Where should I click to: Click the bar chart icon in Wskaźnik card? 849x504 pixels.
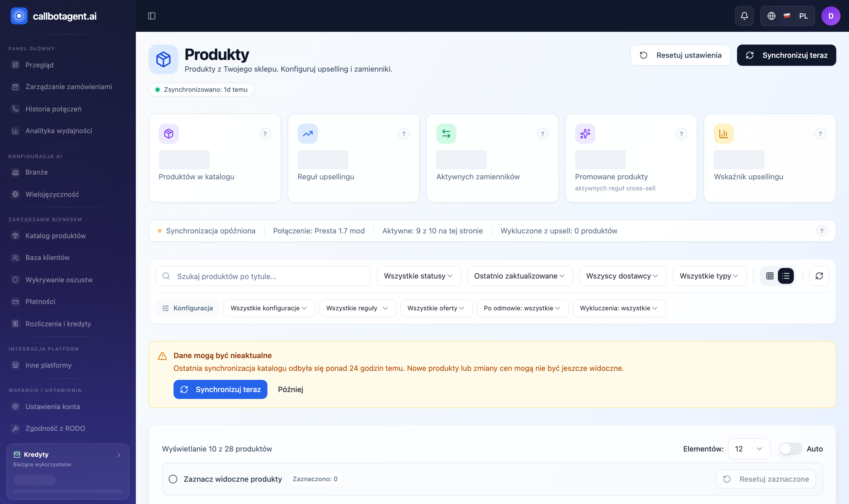click(724, 134)
